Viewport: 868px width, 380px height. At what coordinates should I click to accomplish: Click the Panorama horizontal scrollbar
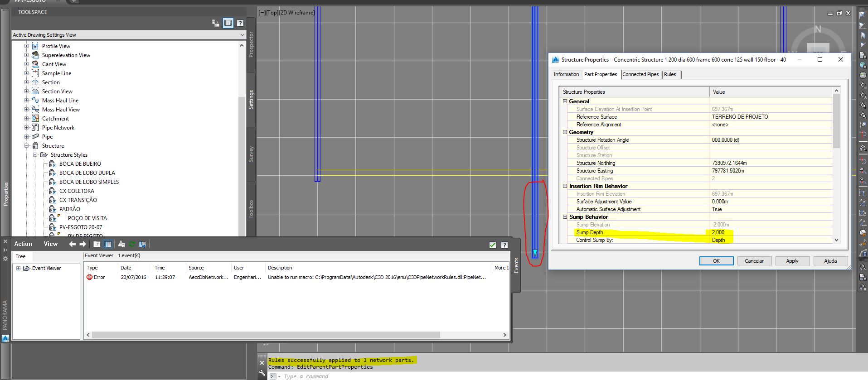click(266, 335)
